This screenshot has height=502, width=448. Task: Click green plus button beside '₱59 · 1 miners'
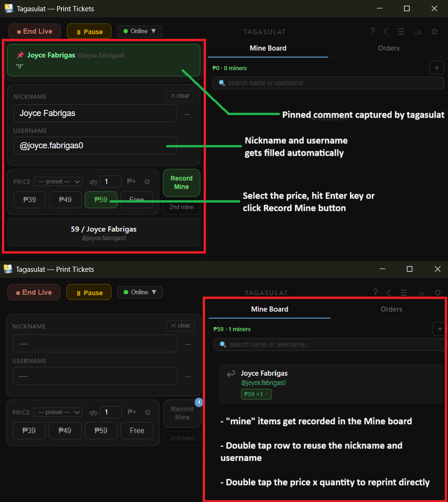click(440, 329)
